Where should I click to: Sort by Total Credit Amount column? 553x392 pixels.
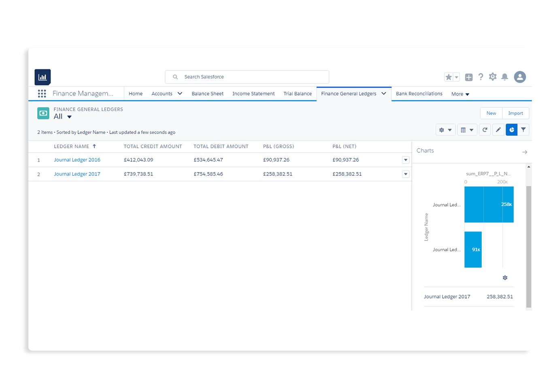click(153, 146)
